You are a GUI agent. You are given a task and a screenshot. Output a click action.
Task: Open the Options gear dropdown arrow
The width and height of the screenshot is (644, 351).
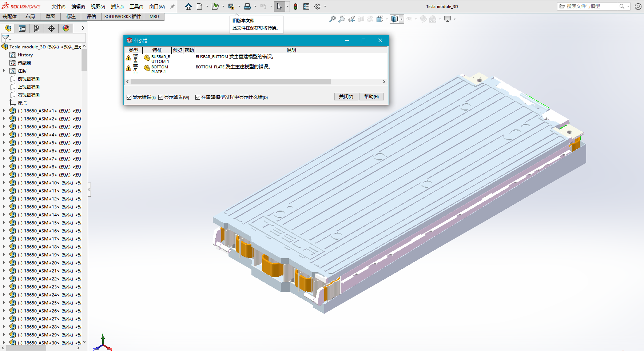click(325, 7)
